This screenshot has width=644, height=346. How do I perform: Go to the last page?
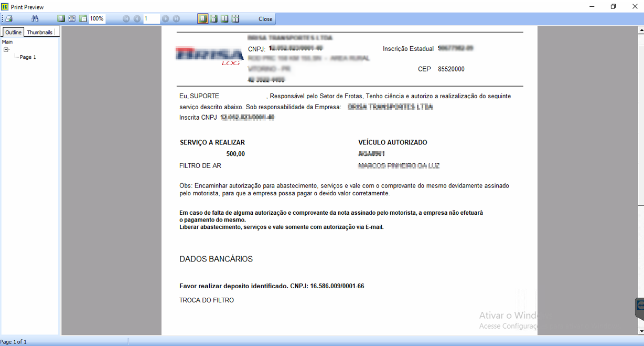177,18
